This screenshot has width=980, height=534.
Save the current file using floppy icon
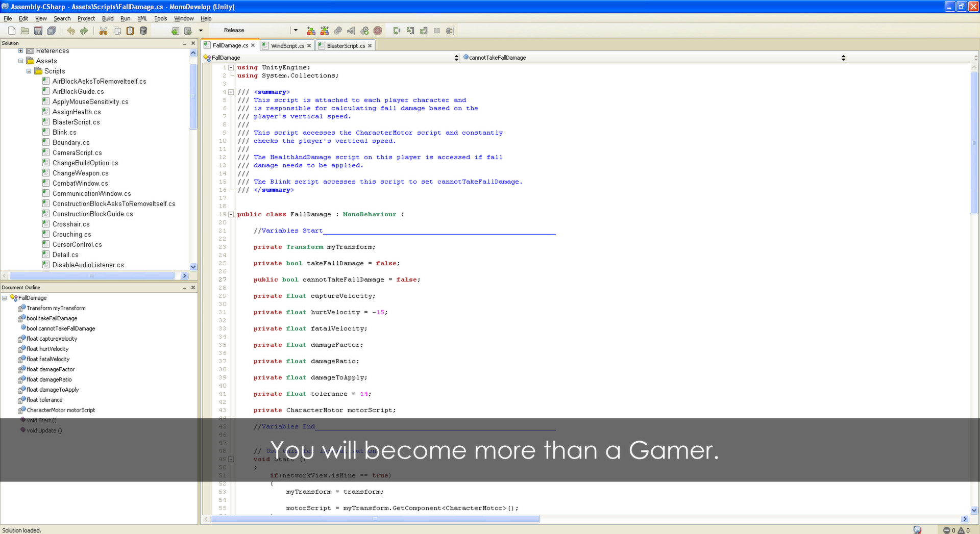point(38,31)
